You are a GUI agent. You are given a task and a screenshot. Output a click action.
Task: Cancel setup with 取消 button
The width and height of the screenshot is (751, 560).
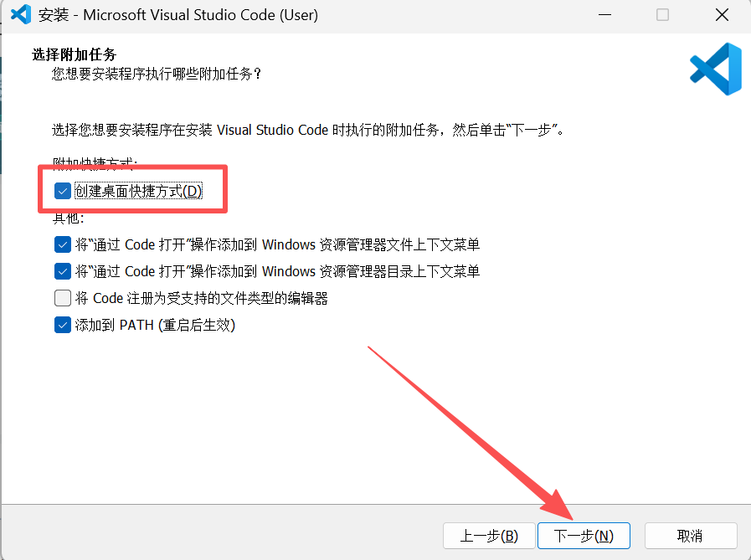(x=690, y=535)
